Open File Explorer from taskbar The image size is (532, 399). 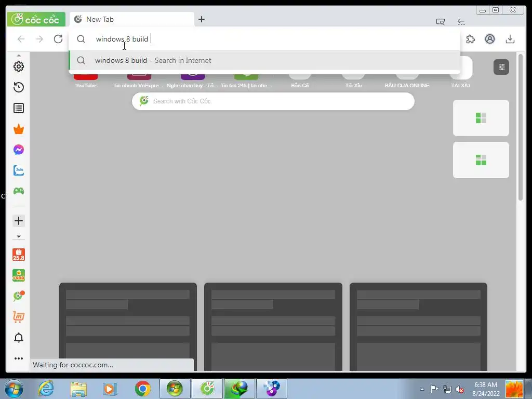[78, 389]
